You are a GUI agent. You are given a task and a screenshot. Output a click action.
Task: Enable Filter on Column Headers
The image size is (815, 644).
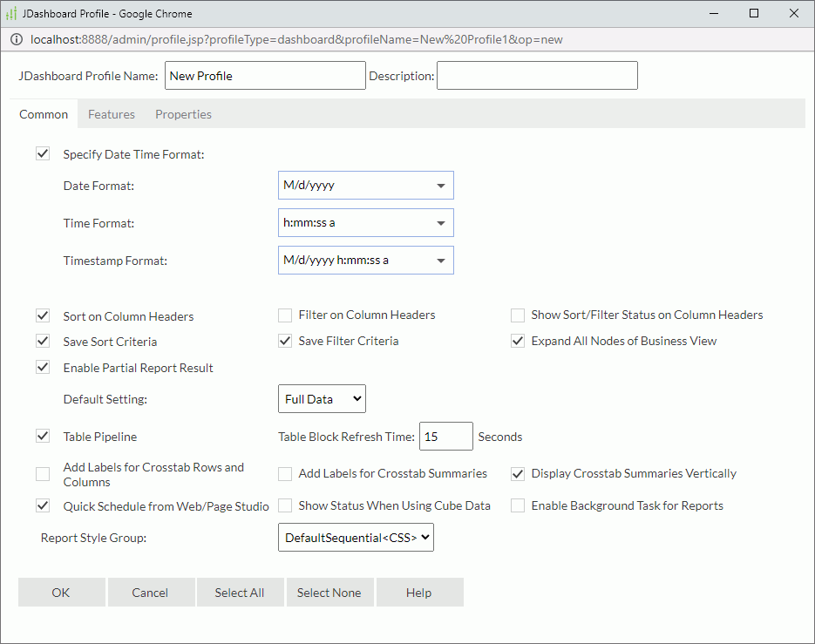pos(284,315)
